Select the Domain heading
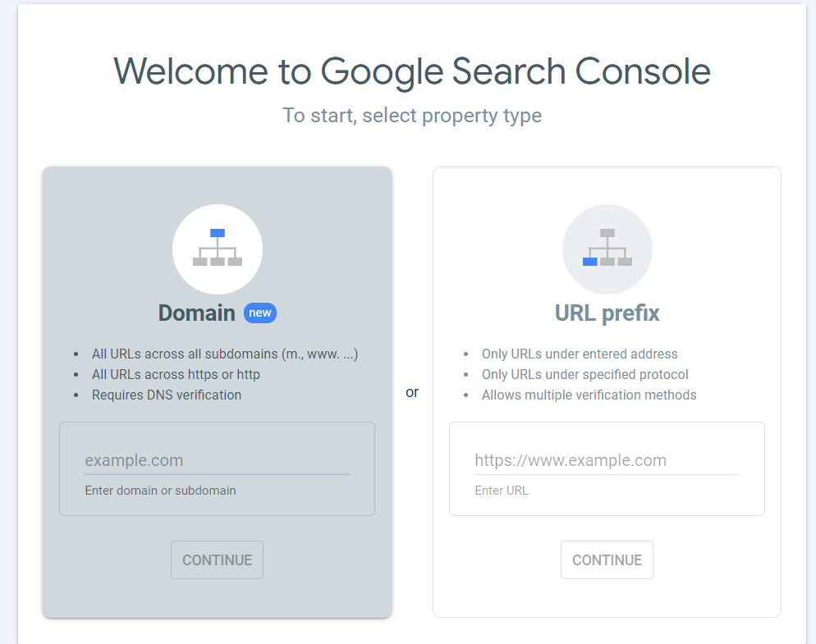This screenshot has height=644, width=816. pyautogui.click(x=197, y=313)
